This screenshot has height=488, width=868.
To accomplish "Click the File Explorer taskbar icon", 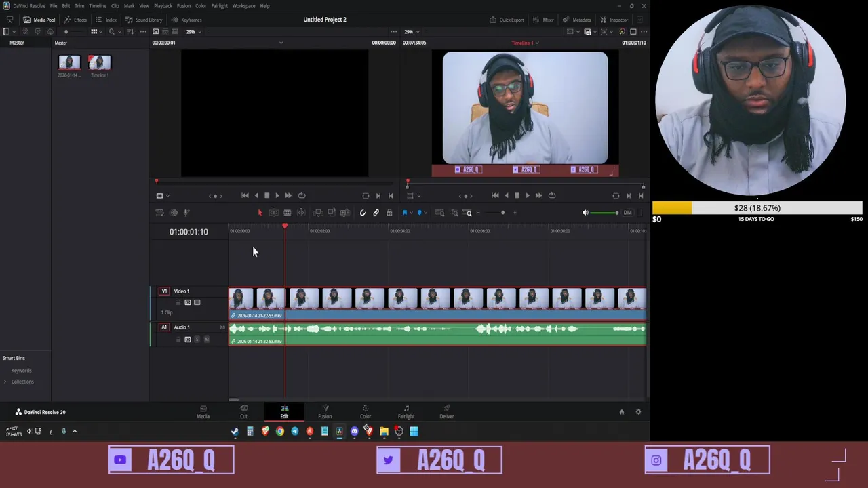I will pos(384,431).
